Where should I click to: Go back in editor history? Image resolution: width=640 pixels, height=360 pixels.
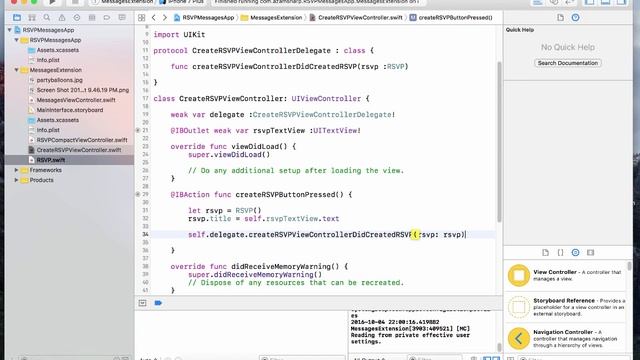(153, 18)
